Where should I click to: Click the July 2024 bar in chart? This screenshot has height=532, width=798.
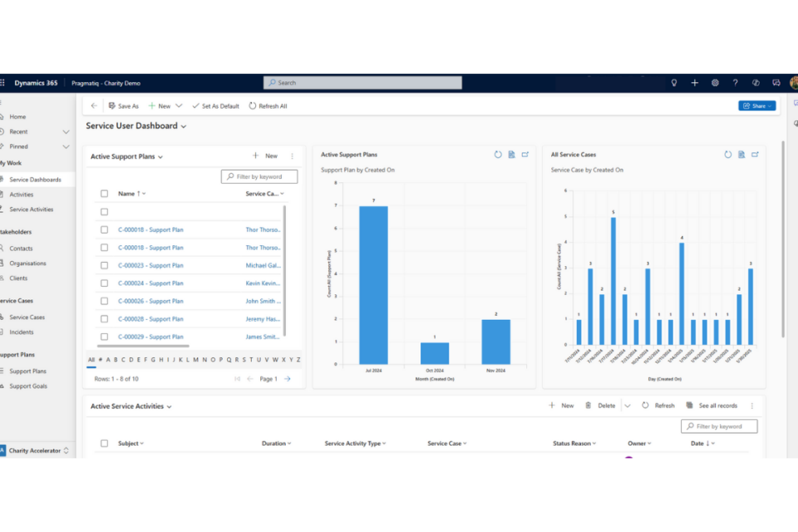pos(373,284)
